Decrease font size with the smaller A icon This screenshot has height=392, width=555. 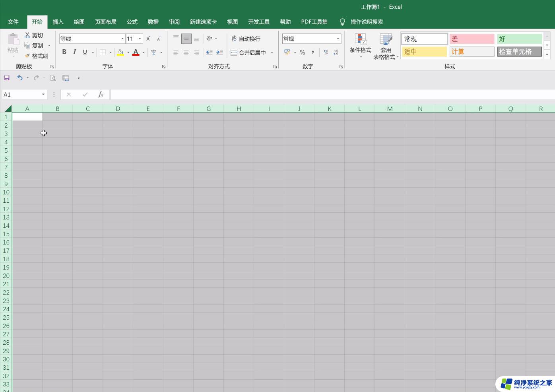click(x=159, y=39)
